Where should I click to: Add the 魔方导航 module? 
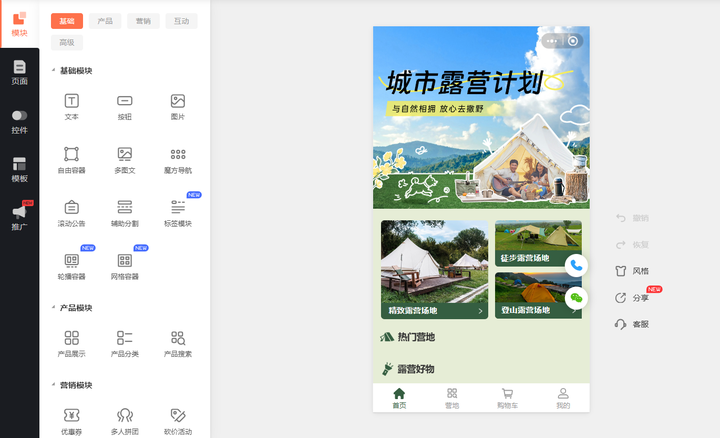tap(178, 160)
